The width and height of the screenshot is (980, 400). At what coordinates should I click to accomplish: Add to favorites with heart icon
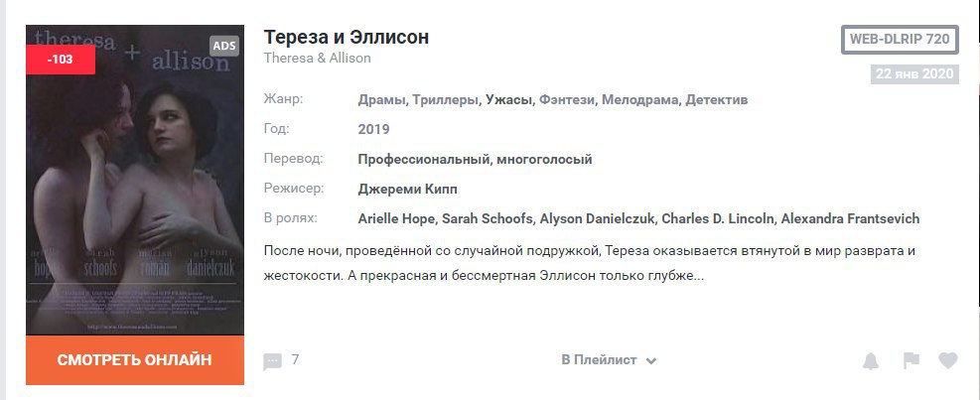(x=948, y=361)
